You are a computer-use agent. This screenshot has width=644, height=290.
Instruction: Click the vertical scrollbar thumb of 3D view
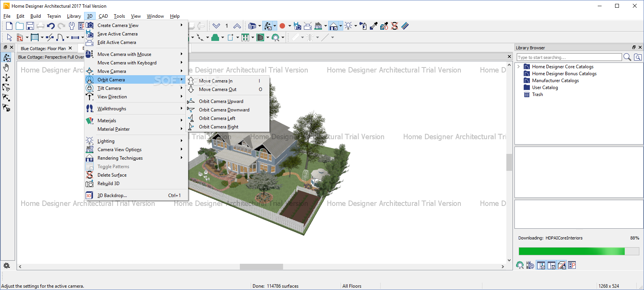pyautogui.click(x=509, y=162)
